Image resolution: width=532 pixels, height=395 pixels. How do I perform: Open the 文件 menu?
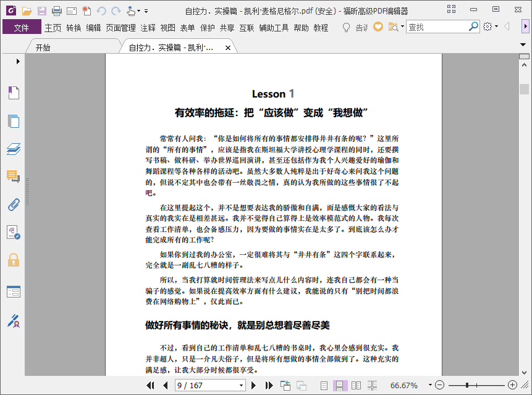pyautogui.click(x=22, y=27)
